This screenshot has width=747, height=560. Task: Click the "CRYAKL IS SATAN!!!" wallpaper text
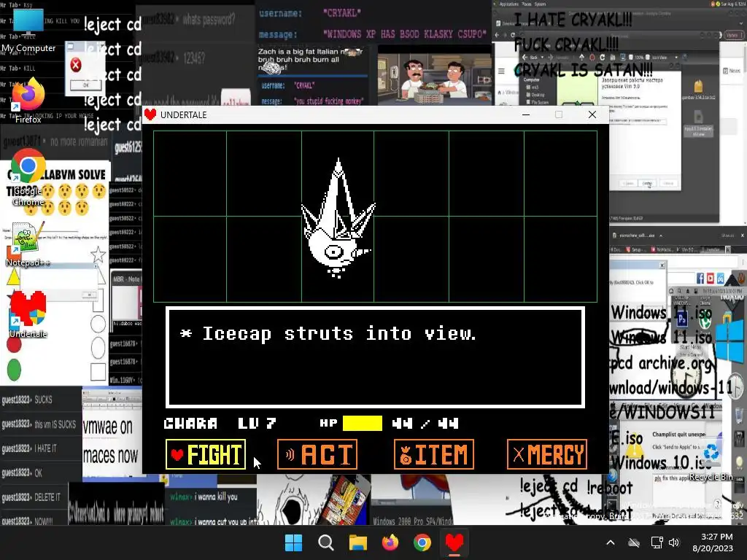(583, 71)
